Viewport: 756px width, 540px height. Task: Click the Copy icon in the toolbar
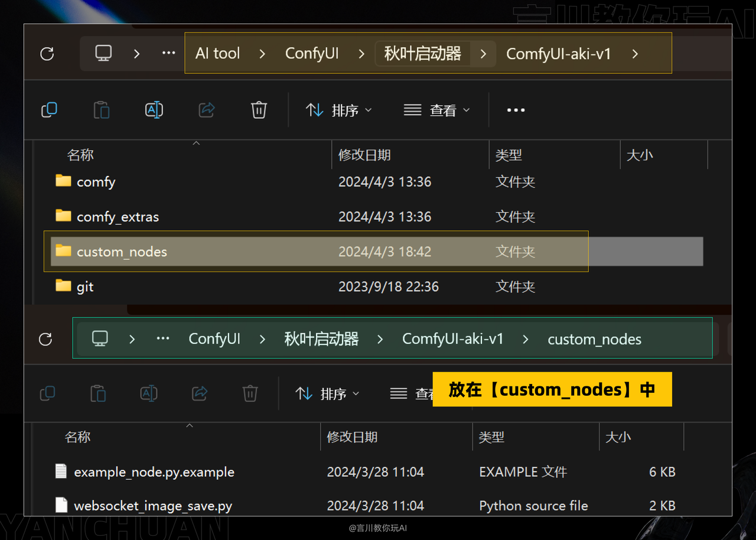click(x=49, y=109)
